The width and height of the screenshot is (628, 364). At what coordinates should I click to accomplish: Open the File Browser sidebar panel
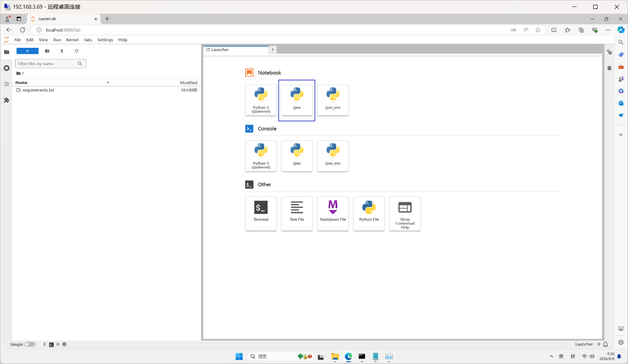click(x=7, y=52)
